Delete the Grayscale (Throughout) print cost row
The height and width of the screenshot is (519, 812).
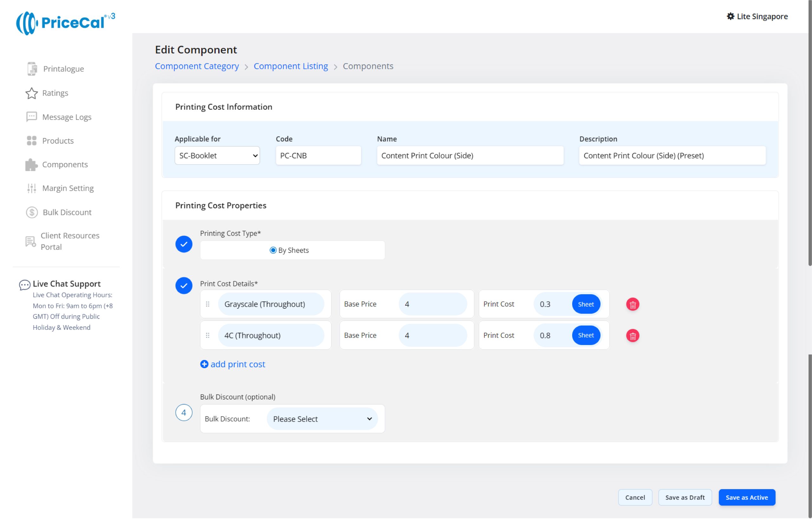632,304
